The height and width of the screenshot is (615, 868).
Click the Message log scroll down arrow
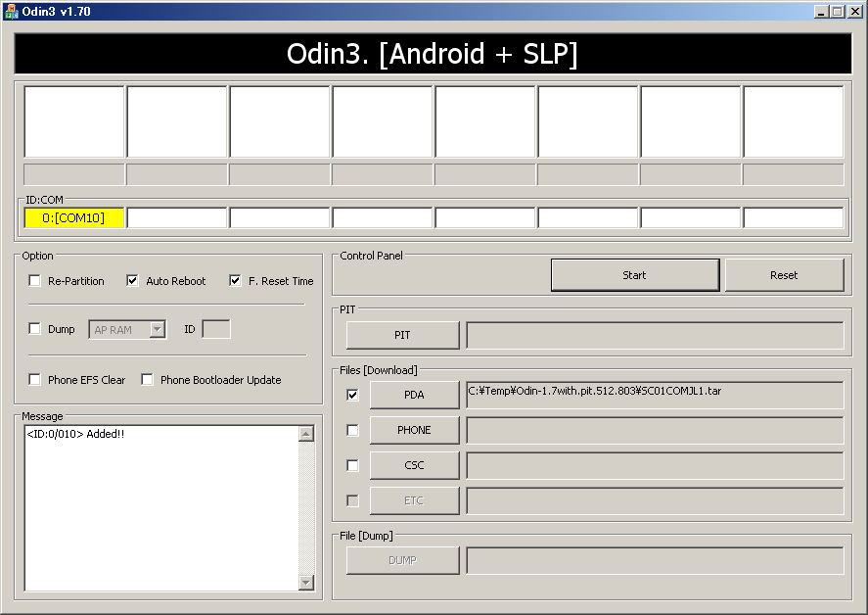(306, 583)
